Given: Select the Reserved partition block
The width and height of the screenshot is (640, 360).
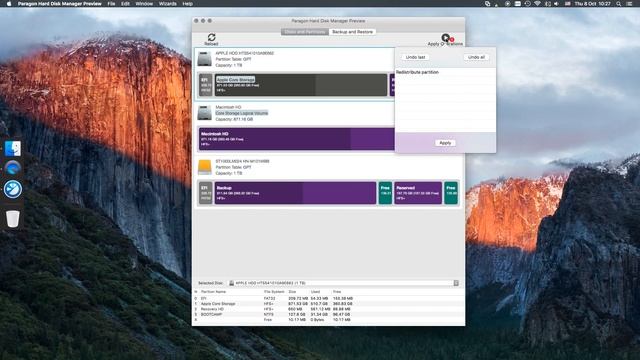Looking at the screenshot, I should point(418,193).
